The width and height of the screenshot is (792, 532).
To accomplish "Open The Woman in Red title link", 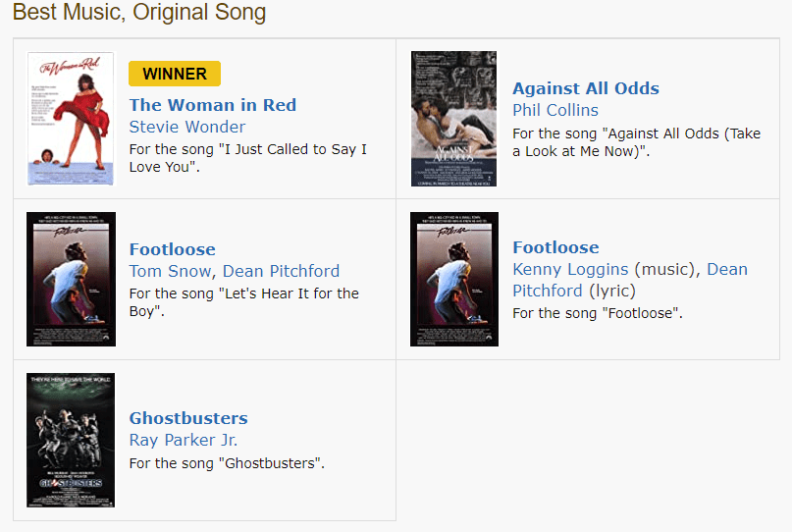I will click(212, 105).
